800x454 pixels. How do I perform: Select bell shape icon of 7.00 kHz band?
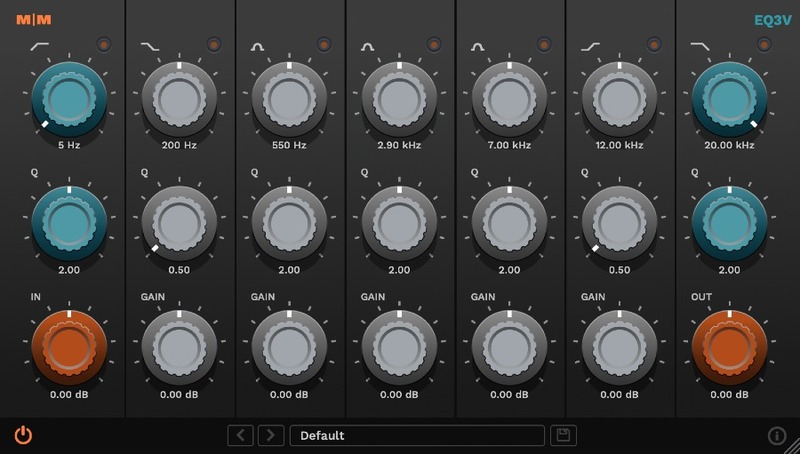click(x=478, y=47)
